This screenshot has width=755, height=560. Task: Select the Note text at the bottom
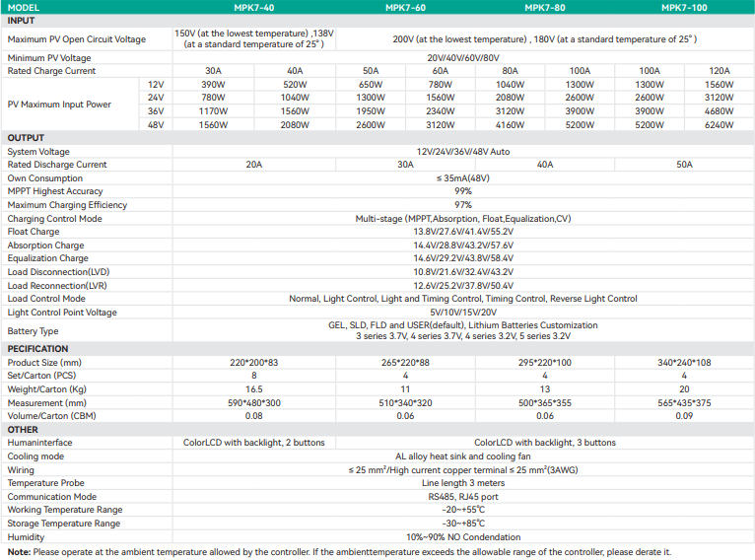pos(339,552)
